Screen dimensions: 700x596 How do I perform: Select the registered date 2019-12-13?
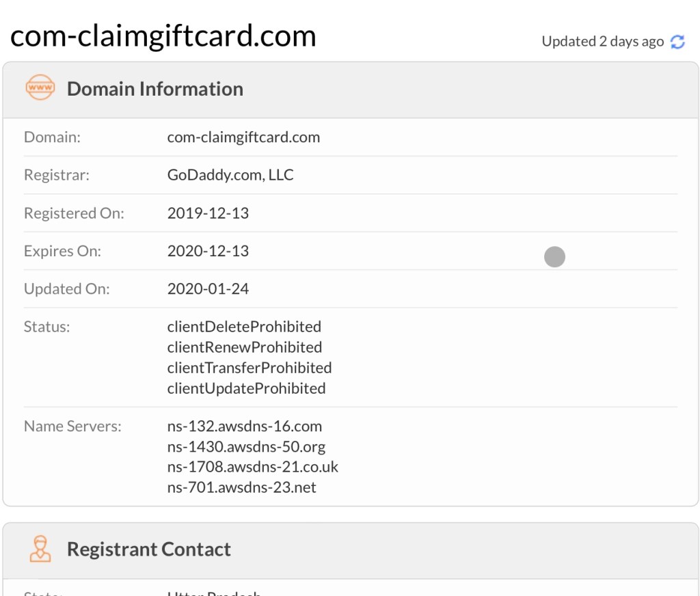point(208,213)
